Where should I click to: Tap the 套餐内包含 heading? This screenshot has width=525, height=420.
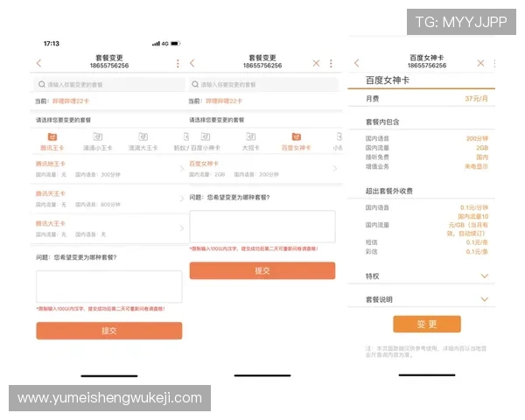pyautogui.click(x=382, y=122)
